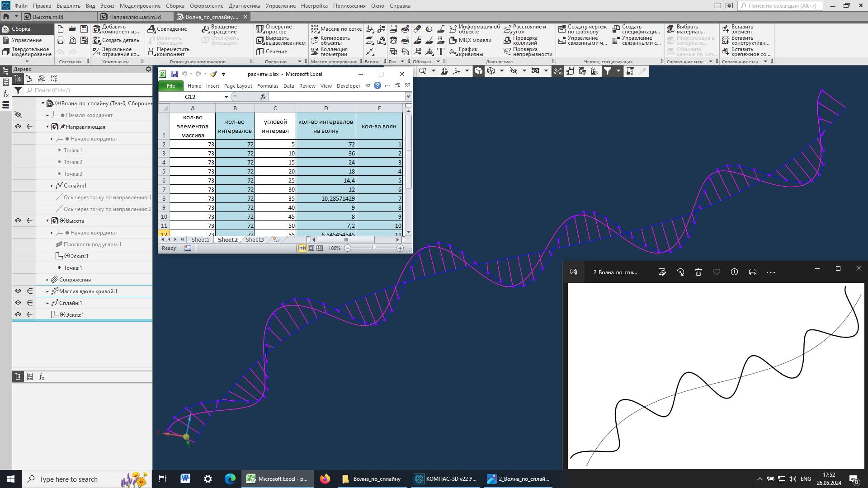Screen dimensions: 868x488
Task: Toggle Page Layout view in Excel status bar
Action: point(311,248)
